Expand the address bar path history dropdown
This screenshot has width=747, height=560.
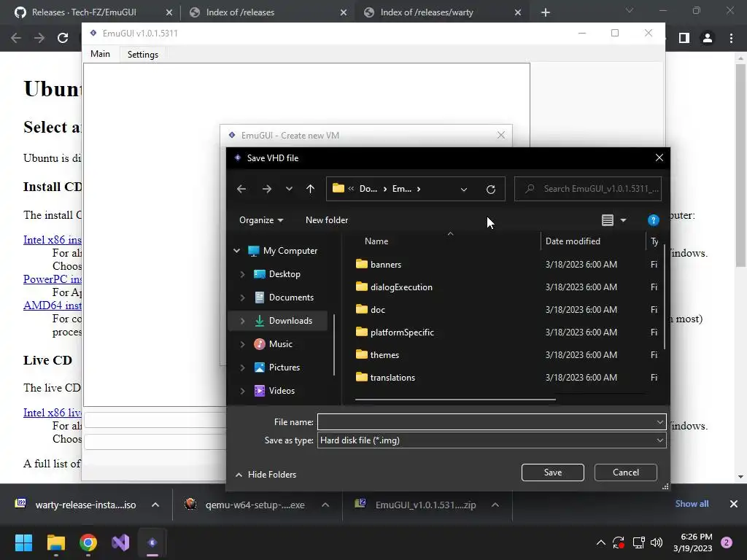[463, 189]
